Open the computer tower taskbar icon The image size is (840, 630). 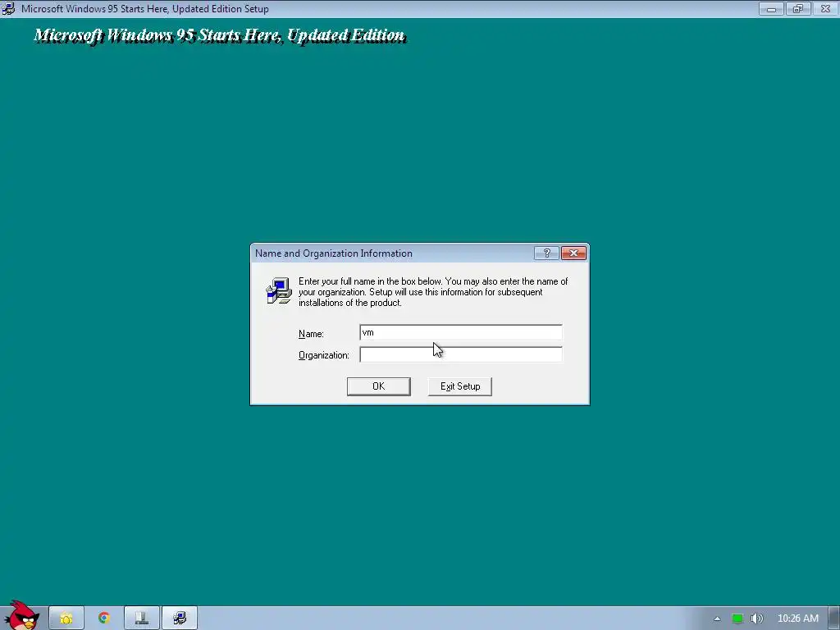click(x=141, y=619)
